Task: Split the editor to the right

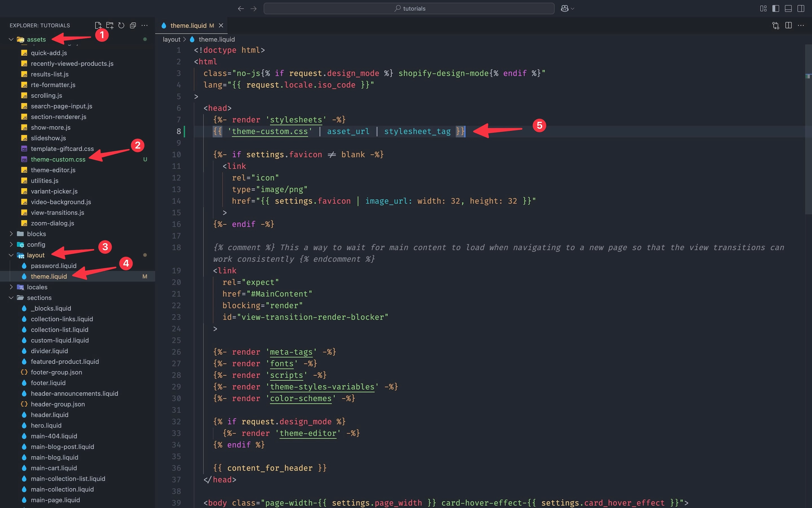Action: click(x=789, y=25)
